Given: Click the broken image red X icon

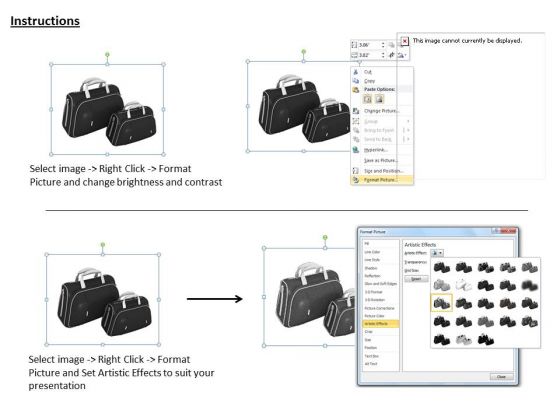Looking at the screenshot, I should pos(405,41).
